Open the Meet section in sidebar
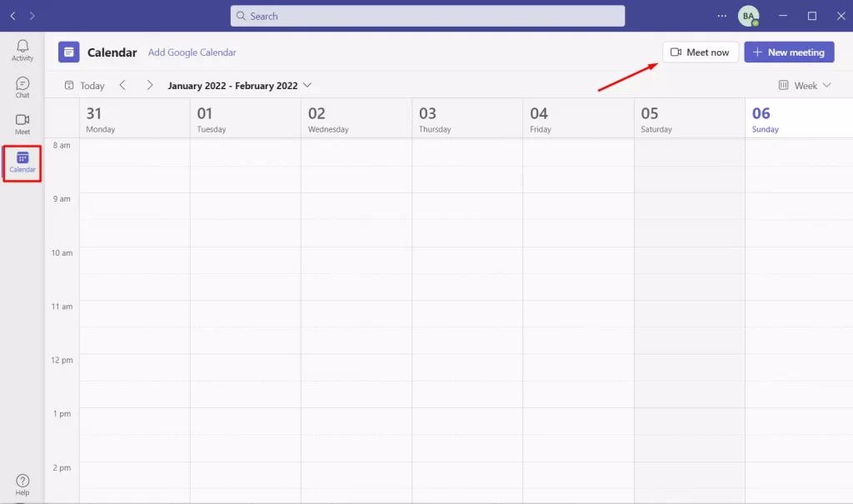This screenshot has width=853, height=504. pyautogui.click(x=22, y=124)
